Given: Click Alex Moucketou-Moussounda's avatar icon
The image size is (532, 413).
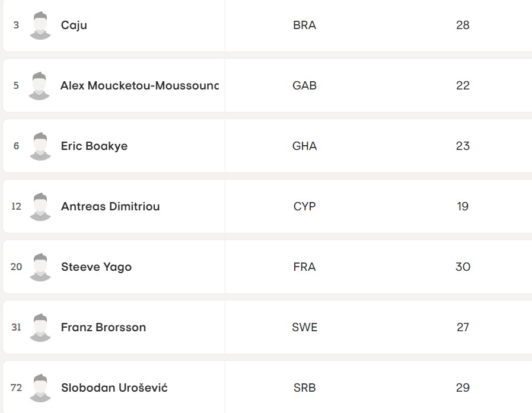Looking at the screenshot, I should point(40,86).
